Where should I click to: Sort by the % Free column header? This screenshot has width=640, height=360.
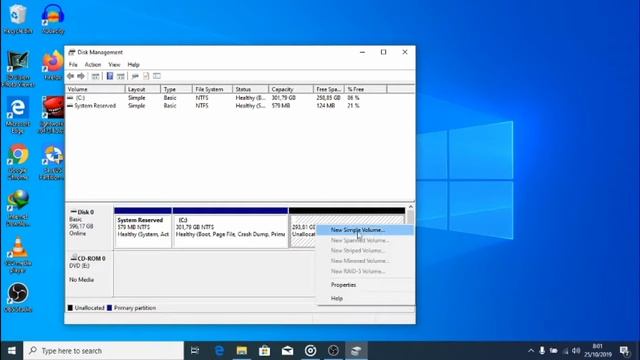point(365,89)
